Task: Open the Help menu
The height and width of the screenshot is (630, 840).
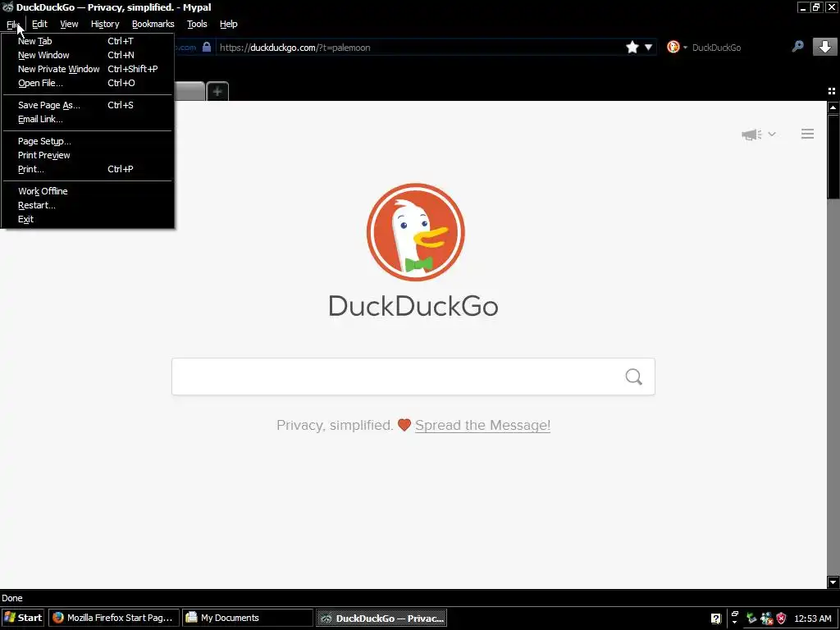Action: (x=229, y=24)
